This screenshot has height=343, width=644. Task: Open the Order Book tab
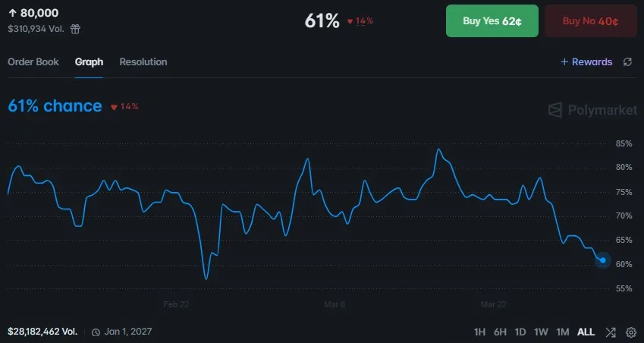coord(33,61)
